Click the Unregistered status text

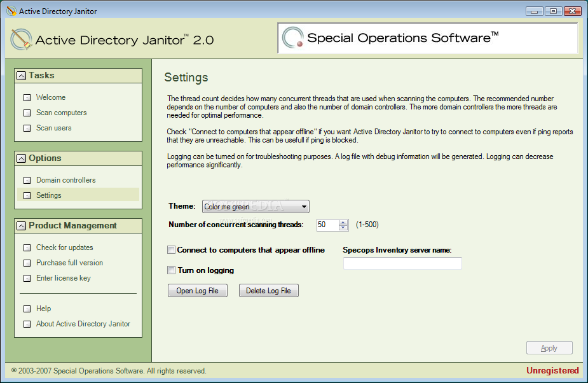click(x=552, y=371)
